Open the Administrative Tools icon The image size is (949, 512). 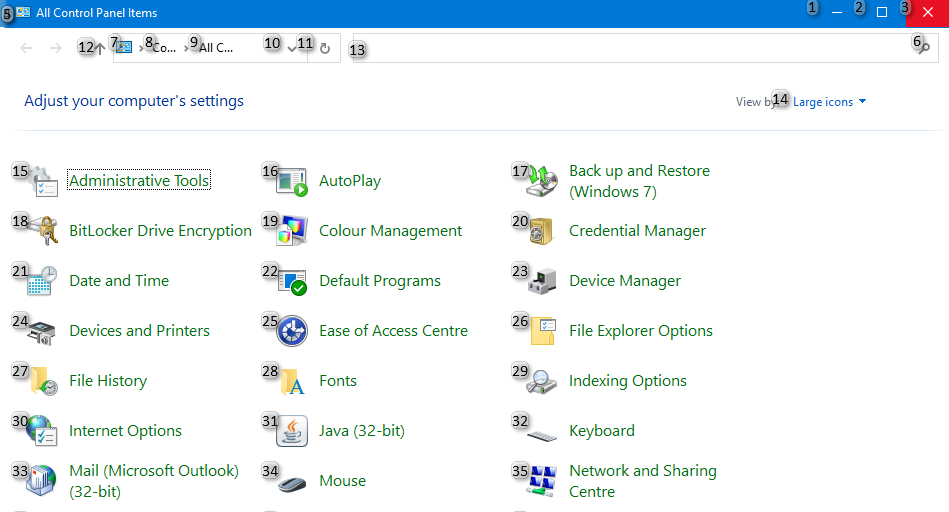42,181
